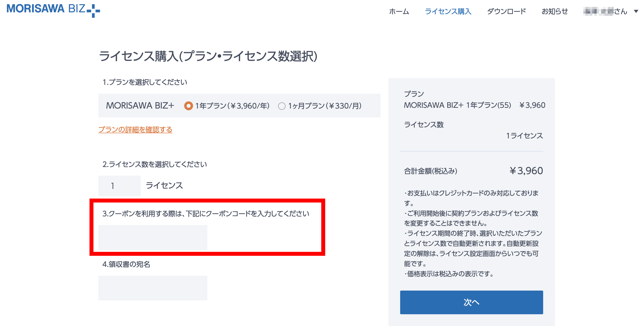Expand the user account dropdown arrow
The height and width of the screenshot is (333, 644).
tap(636, 11)
